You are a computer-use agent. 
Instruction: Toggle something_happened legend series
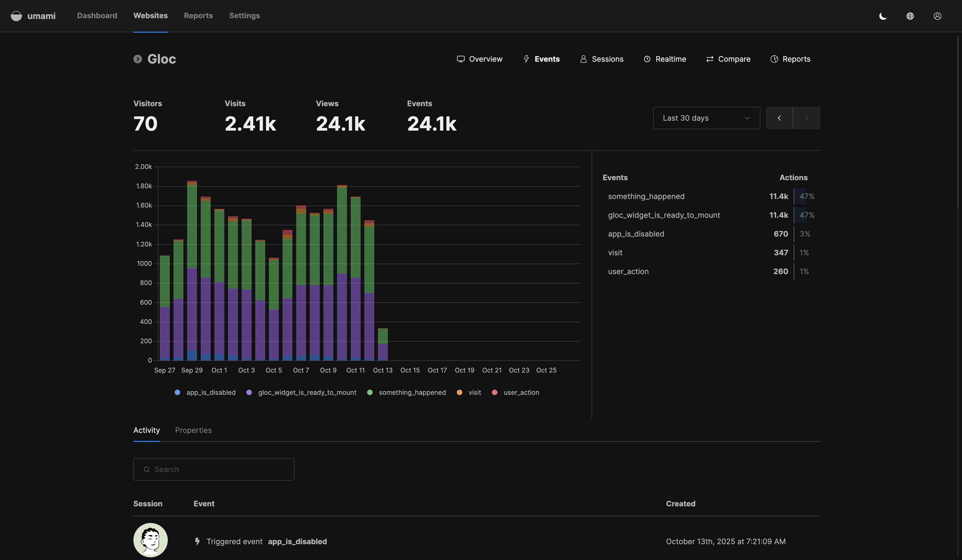click(412, 393)
